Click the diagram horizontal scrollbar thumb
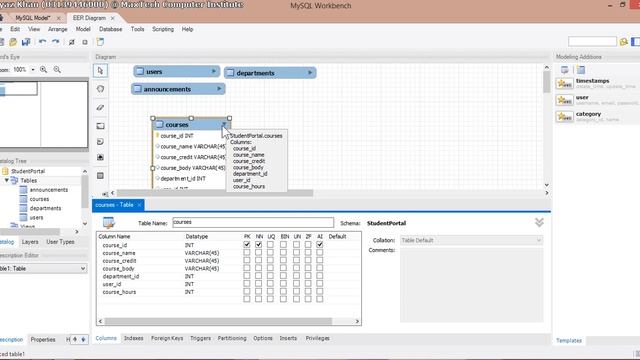This screenshot has height=360, width=640. 215,193
